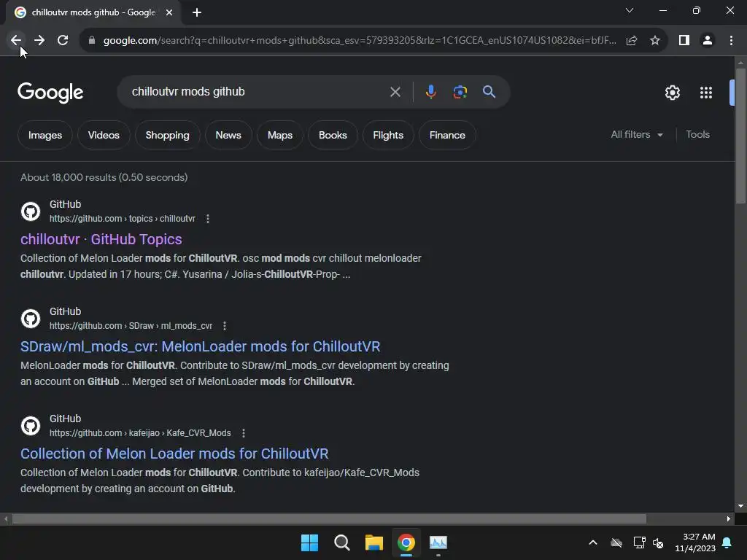Open Google apps grid
747x560 pixels.
tap(706, 93)
